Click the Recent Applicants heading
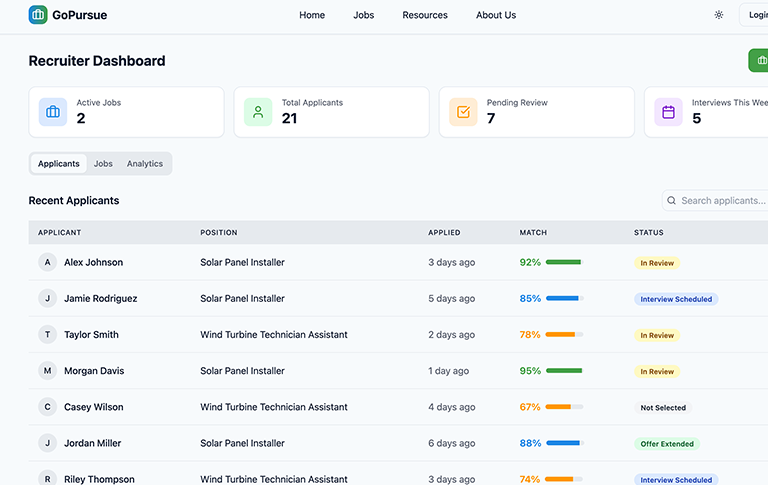 coord(74,200)
